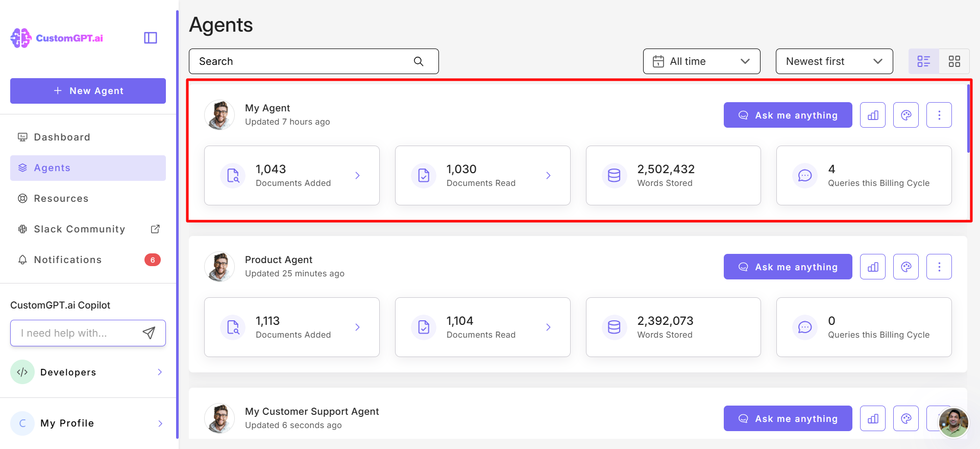Image resolution: width=980 pixels, height=449 pixels.
Task: Click the document search icon on 1,043 Documents Added
Action: [x=233, y=176]
